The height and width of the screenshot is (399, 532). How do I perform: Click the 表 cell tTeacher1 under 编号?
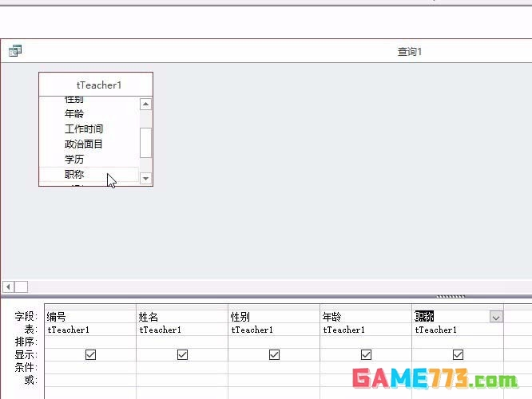tap(90, 330)
